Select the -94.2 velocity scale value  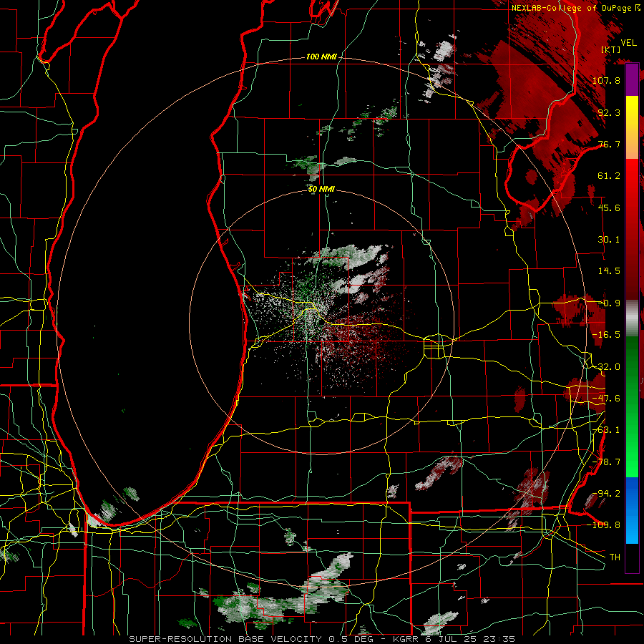606,493
